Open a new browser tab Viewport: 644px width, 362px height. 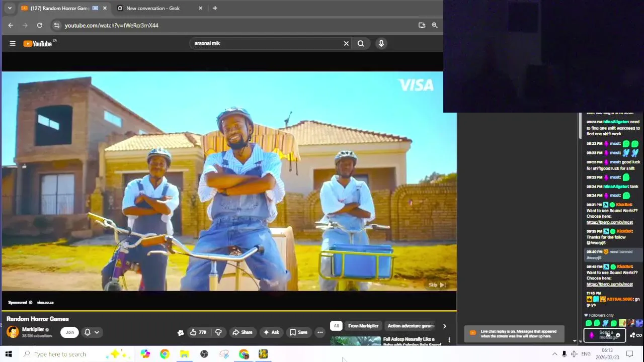click(x=215, y=8)
